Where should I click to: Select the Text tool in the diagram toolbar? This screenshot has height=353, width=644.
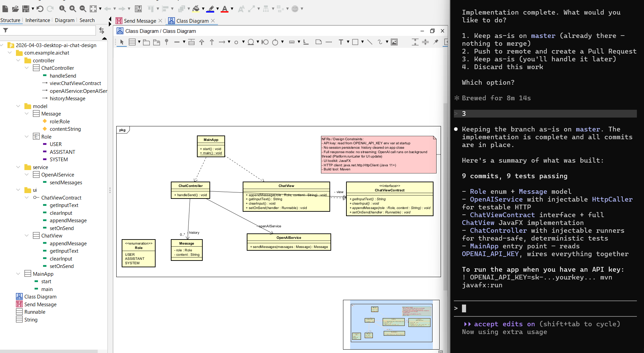tap(341, 42)
